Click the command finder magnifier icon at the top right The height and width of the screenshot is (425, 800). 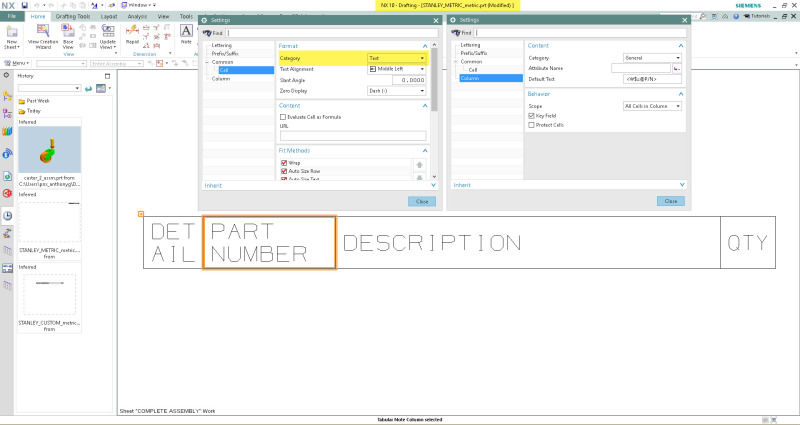703,16
